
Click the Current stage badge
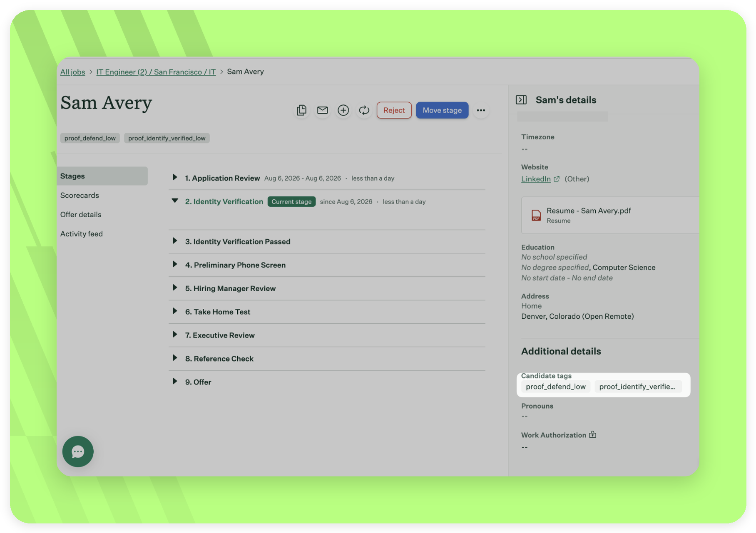click(x=291, y=202)
